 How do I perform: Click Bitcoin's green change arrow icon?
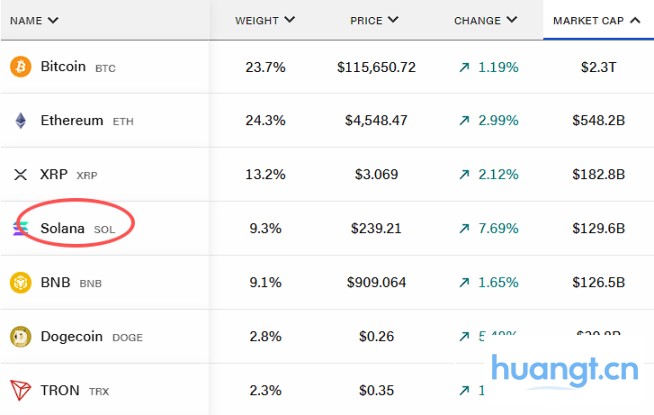click(x=464, y=67)
